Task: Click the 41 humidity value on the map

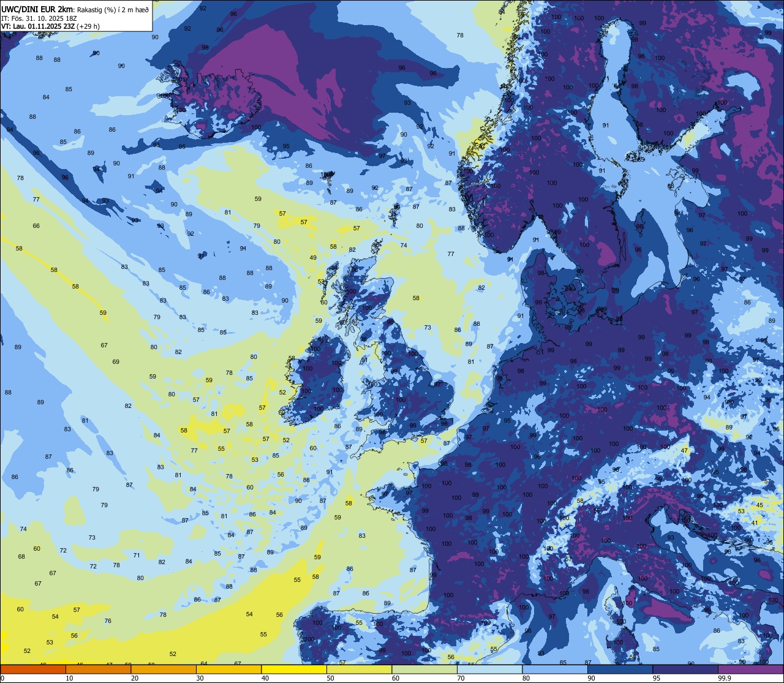Action: pos(755,523)
